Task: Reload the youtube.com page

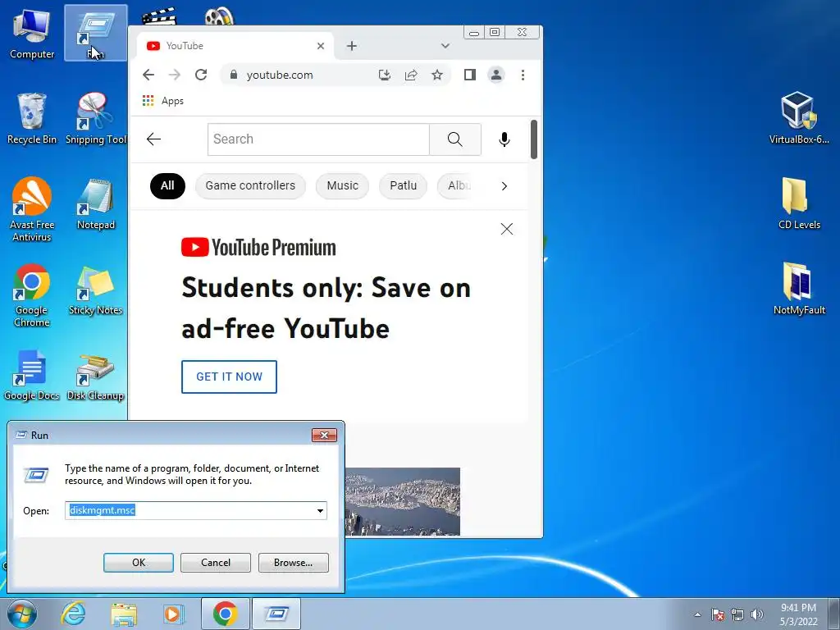Action: [201, 75]
